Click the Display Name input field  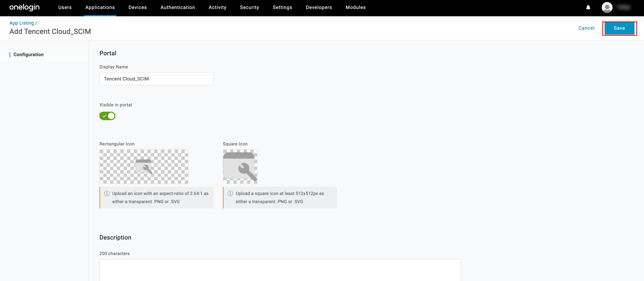tap(156, 79)
